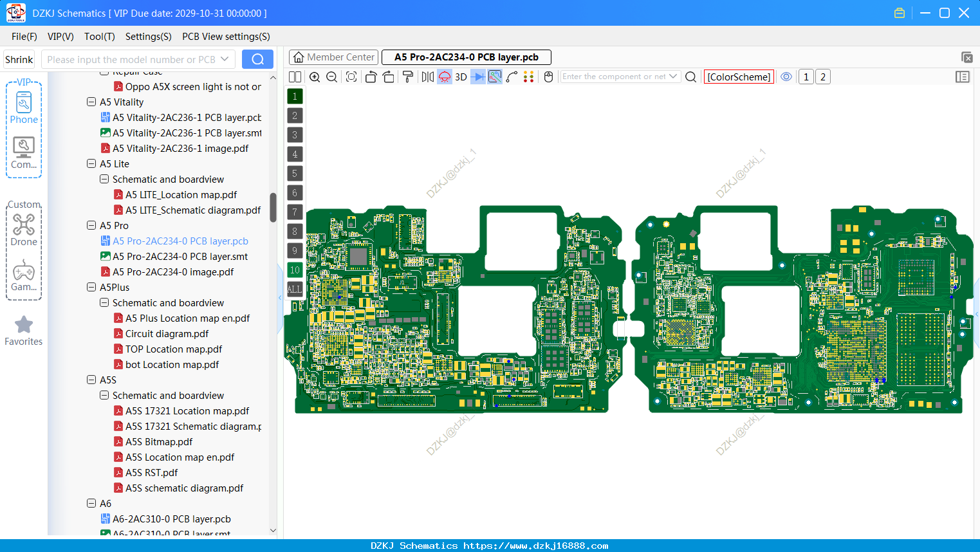Switch to the Member Center tab
The width and height of the screenshot is (980, 552).
tap(334, 57)
